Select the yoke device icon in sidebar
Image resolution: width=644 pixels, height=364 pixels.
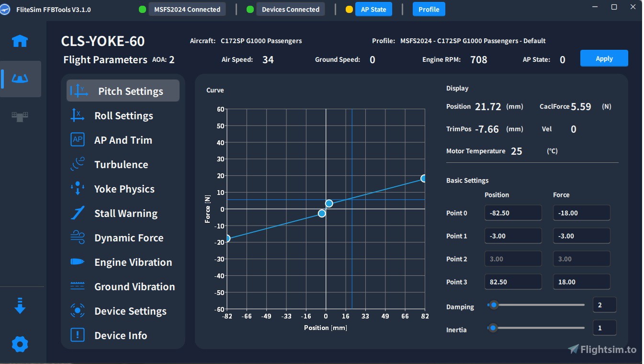pos(20,79)
